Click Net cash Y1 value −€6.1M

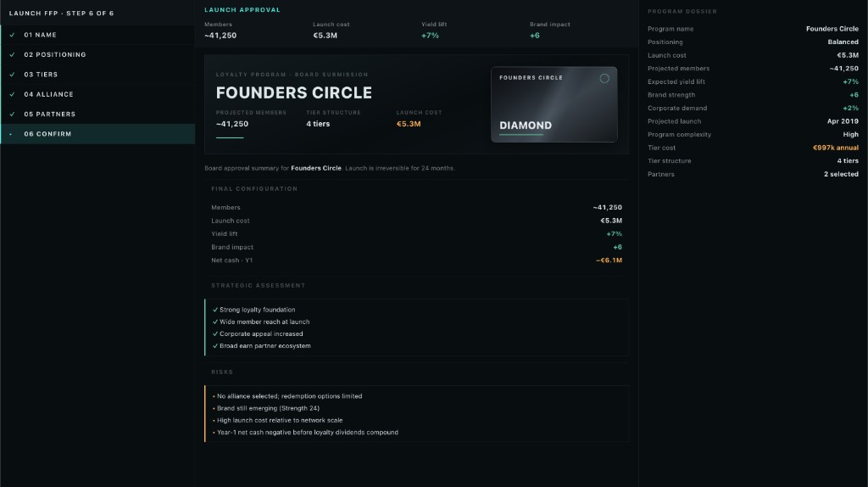pos(609,260)
